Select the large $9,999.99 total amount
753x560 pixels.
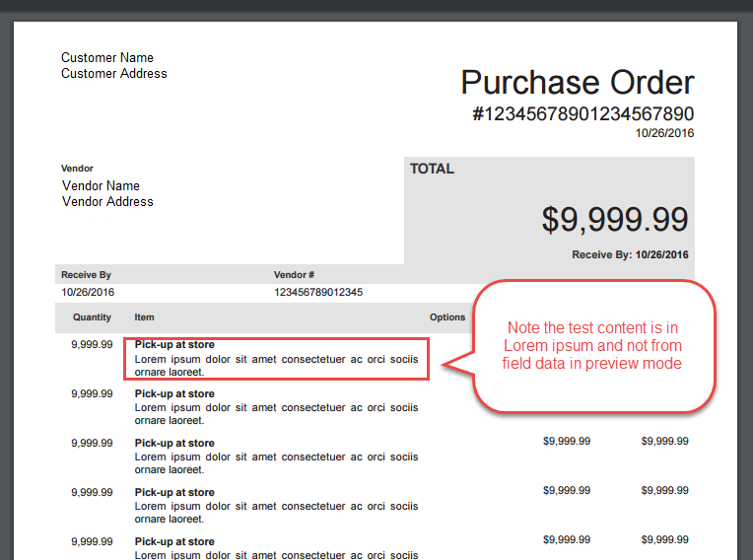point(615,219)
